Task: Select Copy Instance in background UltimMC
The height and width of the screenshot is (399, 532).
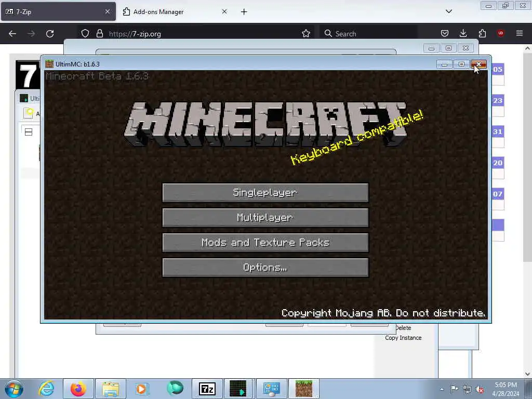Action: click(403, 338)
